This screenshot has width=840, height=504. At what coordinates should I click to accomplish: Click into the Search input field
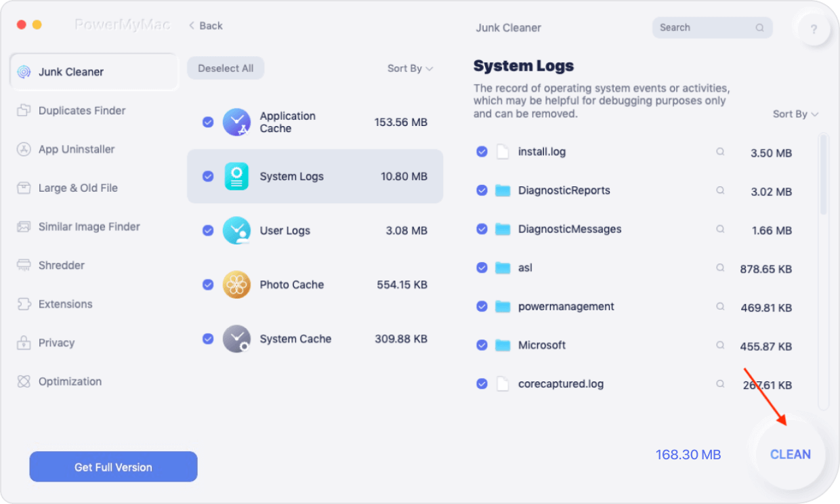tap(705, 28)
